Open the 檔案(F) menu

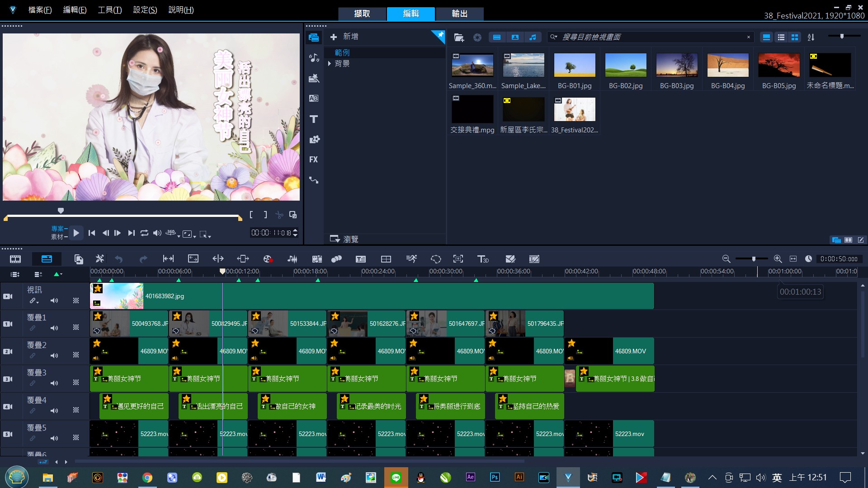[40, 10]
